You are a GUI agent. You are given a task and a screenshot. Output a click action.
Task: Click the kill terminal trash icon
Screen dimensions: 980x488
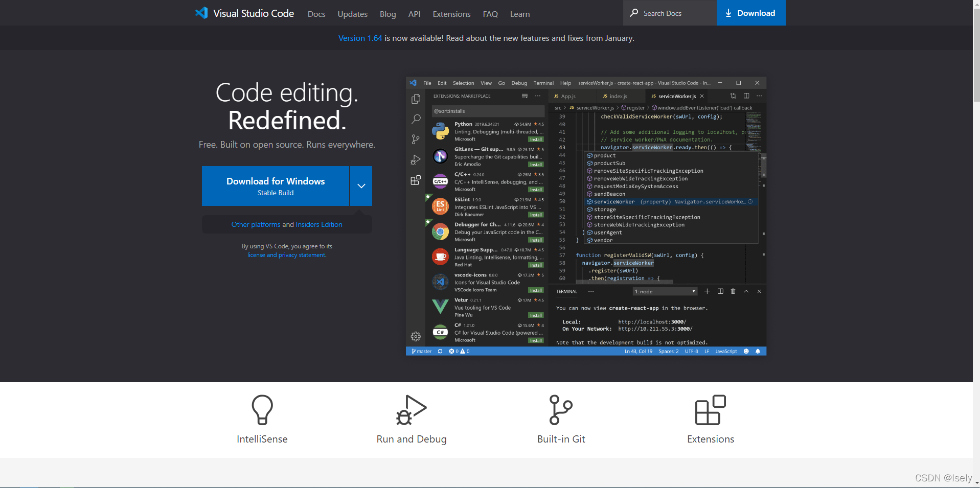(733, 291)
